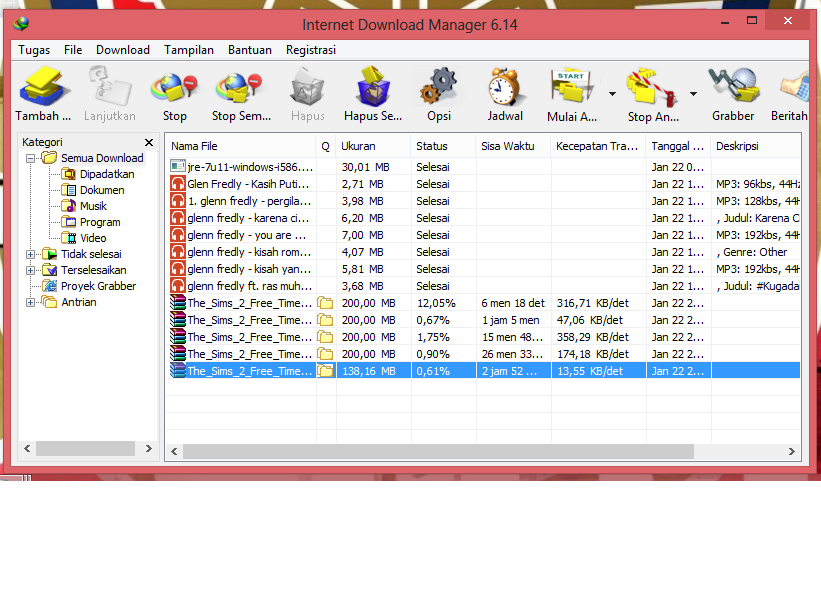Sort by Ukuran column header
This screenshot has height=614, width=821.
click(373, 146)
